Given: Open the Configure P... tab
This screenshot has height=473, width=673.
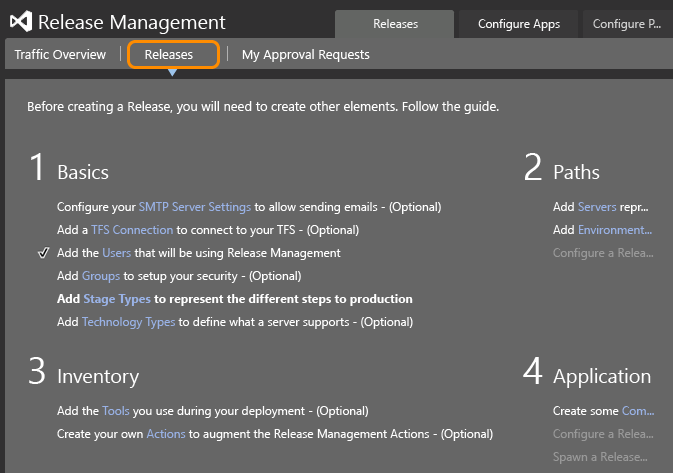Looking at the screenshot, I should pos(628,24).
